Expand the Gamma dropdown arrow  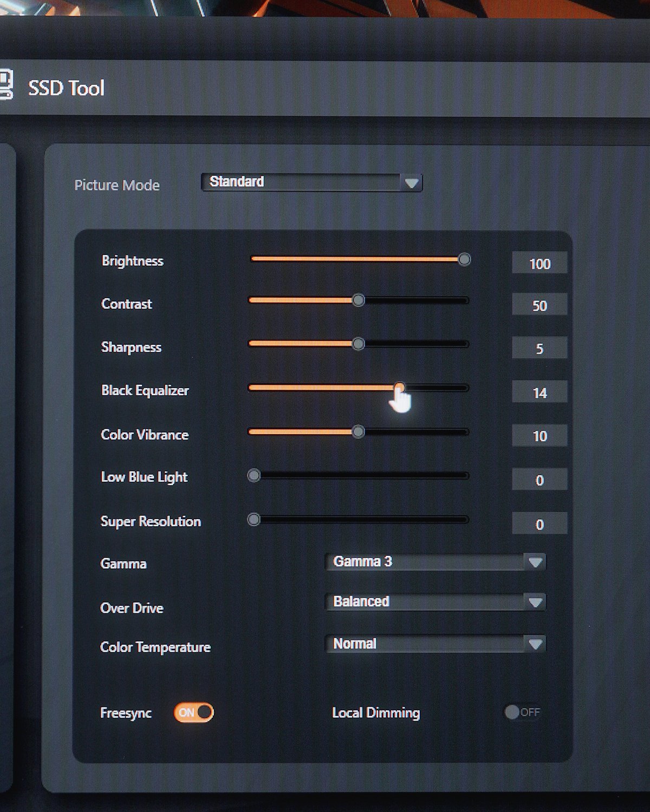[x=535, y=562]
